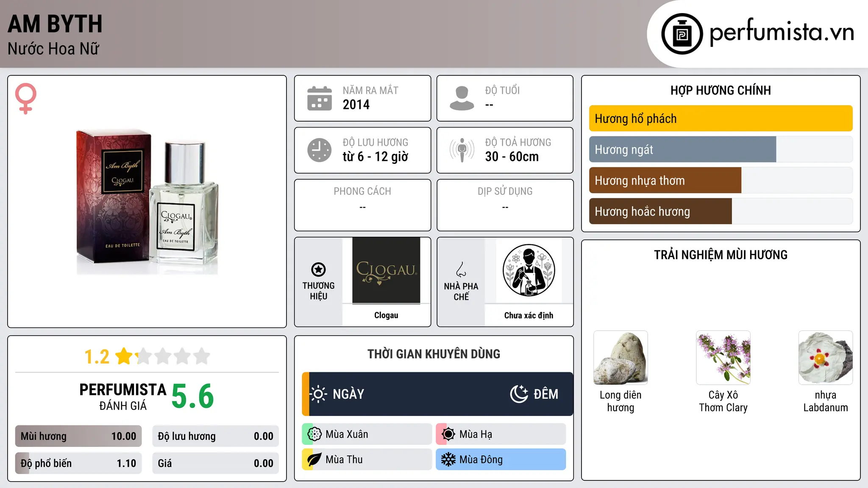Click the Perfumista Đánh Giá label

(x=123, y=396)
